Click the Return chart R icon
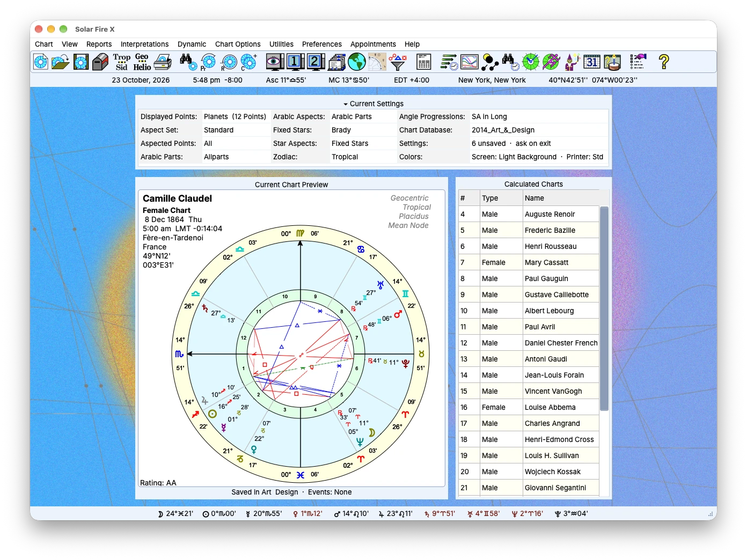 click(229, 62)
